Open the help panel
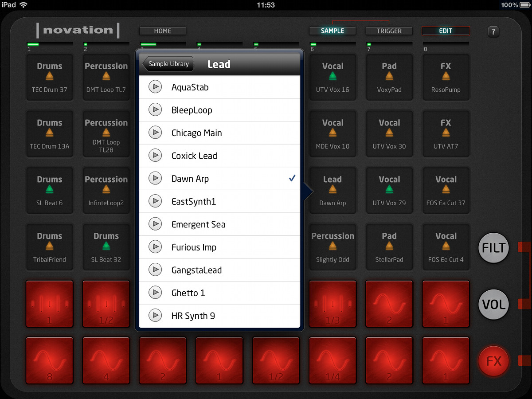The image size is (532, 399). (x=493, y=31)
